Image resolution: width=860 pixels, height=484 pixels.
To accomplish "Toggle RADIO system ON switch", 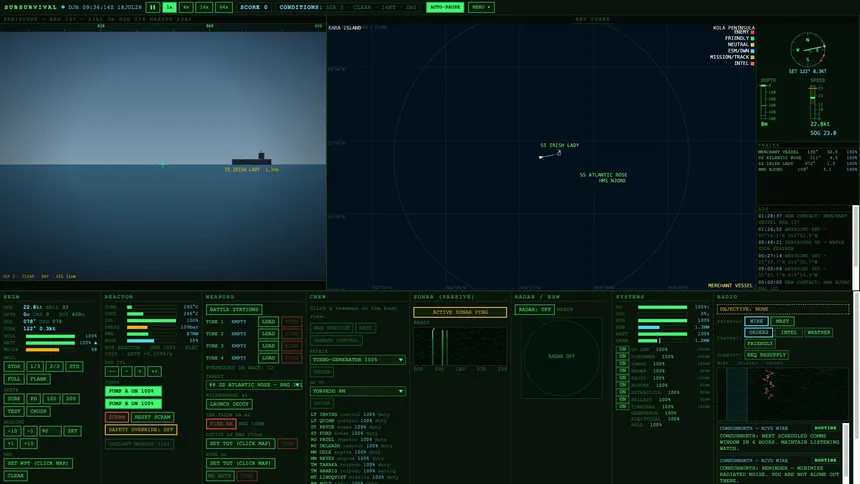I will coord(623,378).
